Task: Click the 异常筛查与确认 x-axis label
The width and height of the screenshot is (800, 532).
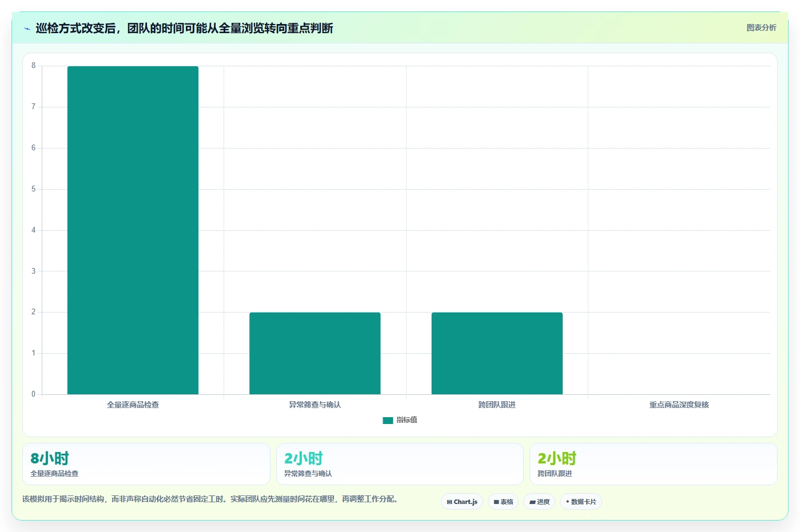Action: (315, 405)
